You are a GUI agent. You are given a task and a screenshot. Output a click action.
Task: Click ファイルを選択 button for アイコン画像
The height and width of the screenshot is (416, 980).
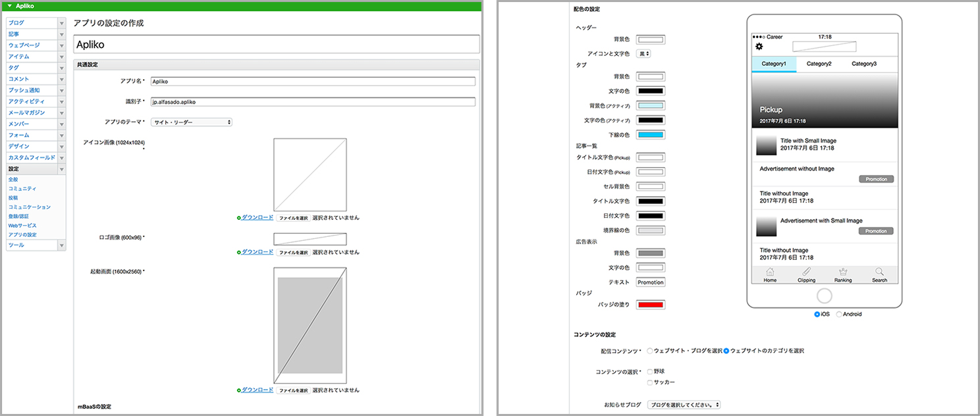[x=293, y=218]
